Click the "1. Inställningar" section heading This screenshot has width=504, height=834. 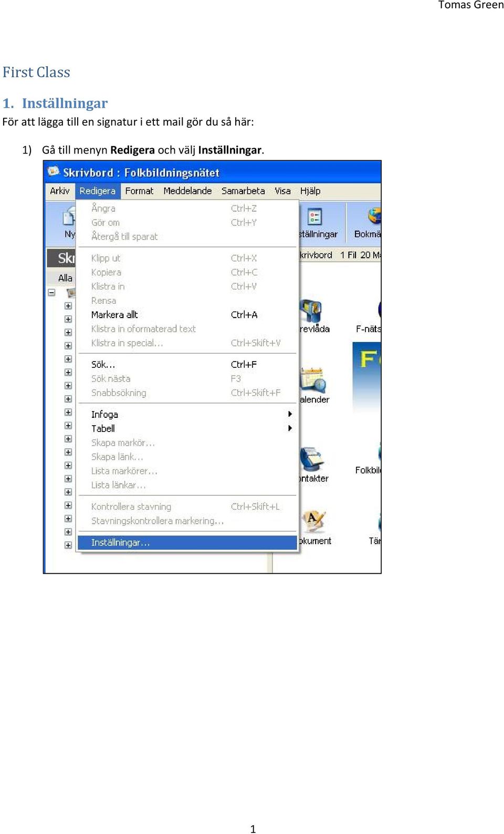(55, 103)
